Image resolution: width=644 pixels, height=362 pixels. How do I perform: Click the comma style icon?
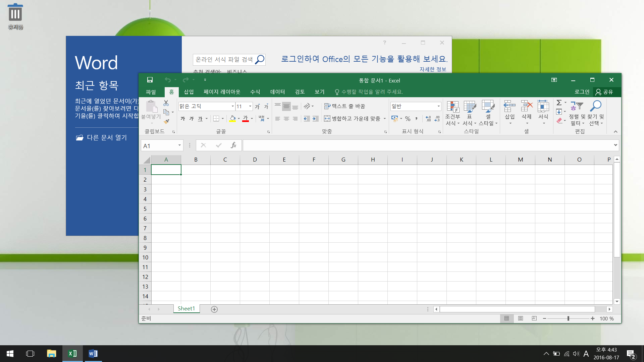[417, 119]
